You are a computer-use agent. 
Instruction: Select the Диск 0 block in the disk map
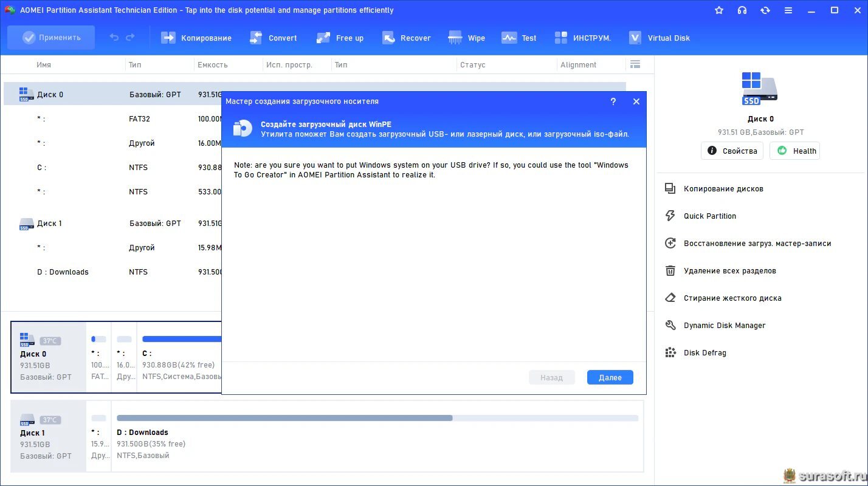[x=49, y=357]
